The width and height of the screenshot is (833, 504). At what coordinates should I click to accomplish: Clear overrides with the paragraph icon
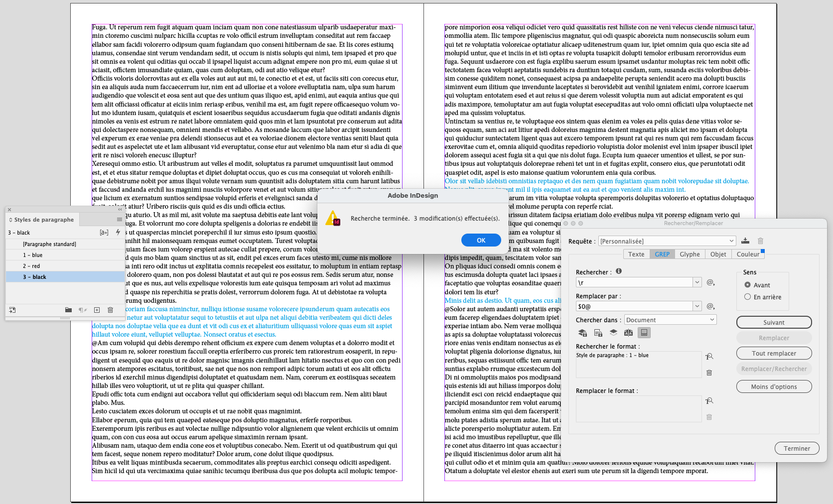point(82,310)
